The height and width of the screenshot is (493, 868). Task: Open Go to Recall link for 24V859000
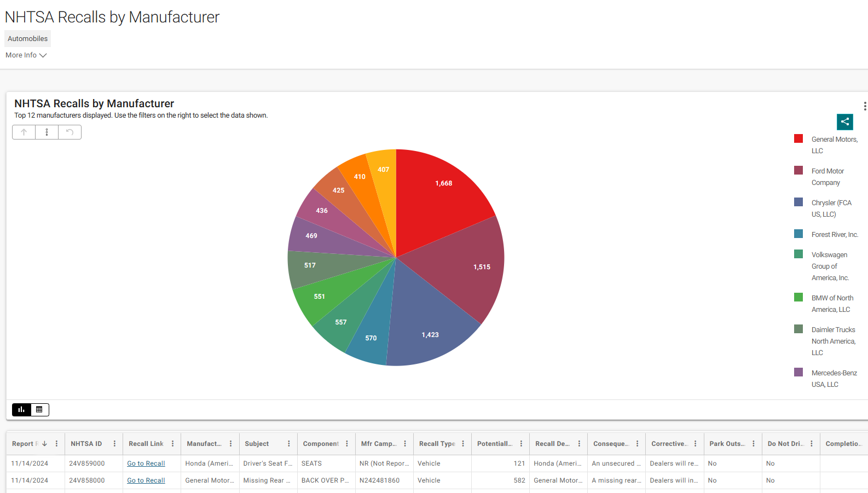coord(146,463)
